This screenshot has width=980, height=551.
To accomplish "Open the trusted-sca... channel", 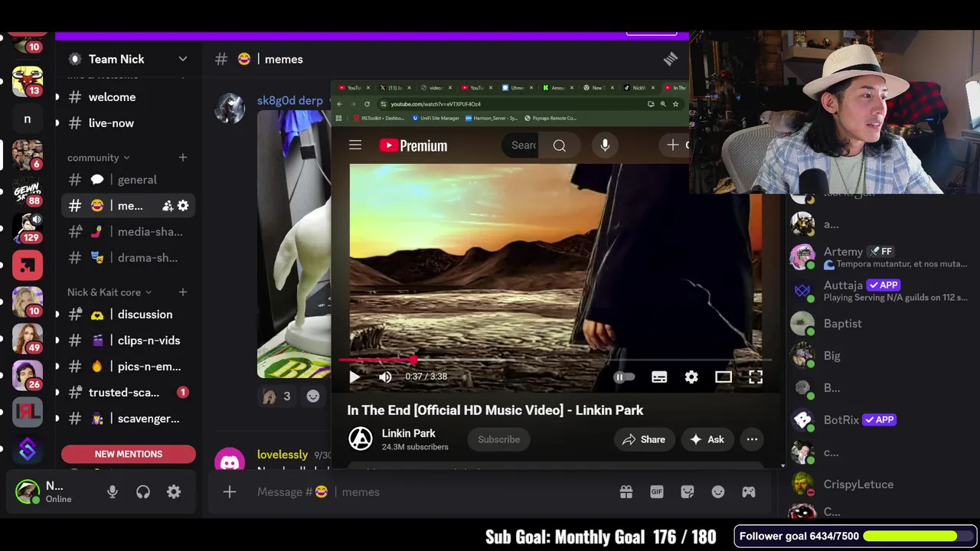I will click(x=128, y=393).
